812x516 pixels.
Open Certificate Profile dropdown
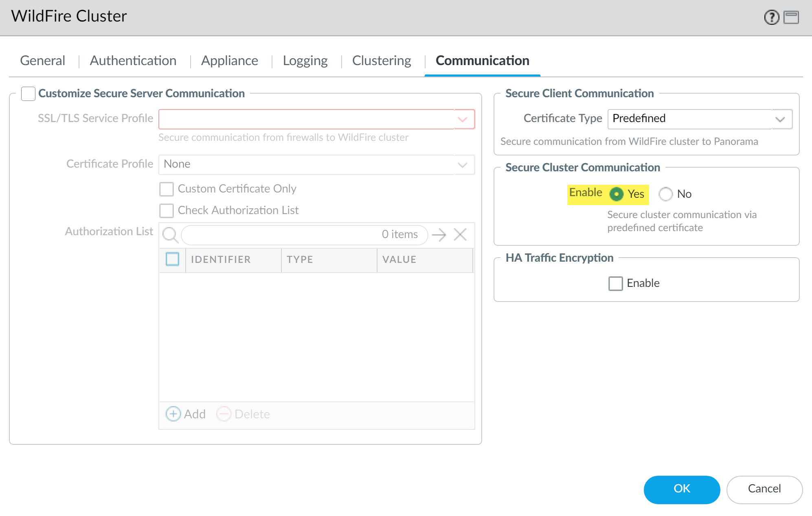click(463, 165)
